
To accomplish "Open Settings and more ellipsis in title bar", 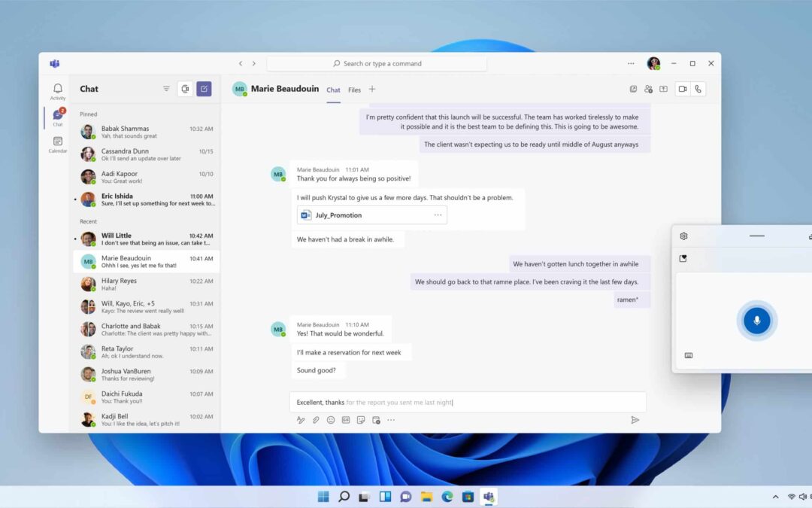I will click(x=631, y=64).
